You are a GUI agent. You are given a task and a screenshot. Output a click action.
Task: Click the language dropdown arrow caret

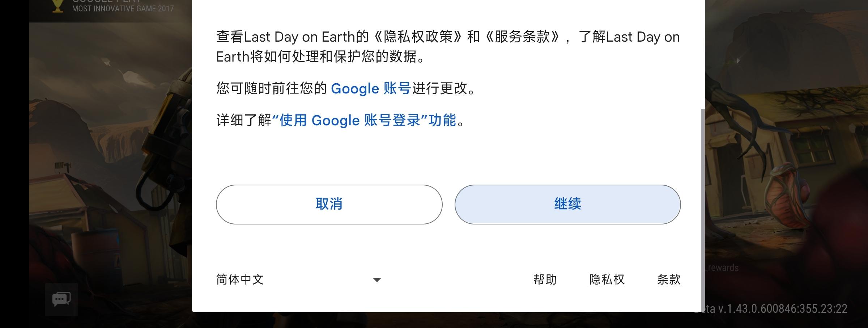click(376, 279)
